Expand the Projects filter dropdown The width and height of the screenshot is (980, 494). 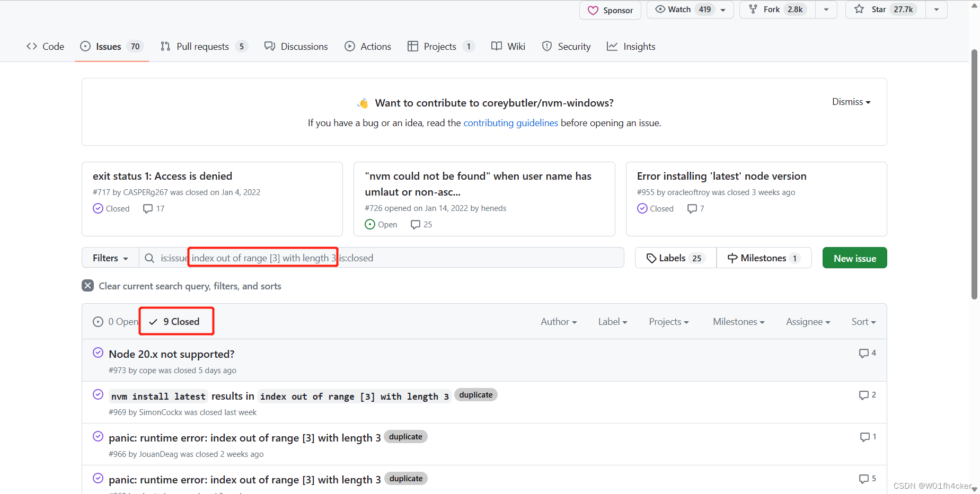(669, 322)
